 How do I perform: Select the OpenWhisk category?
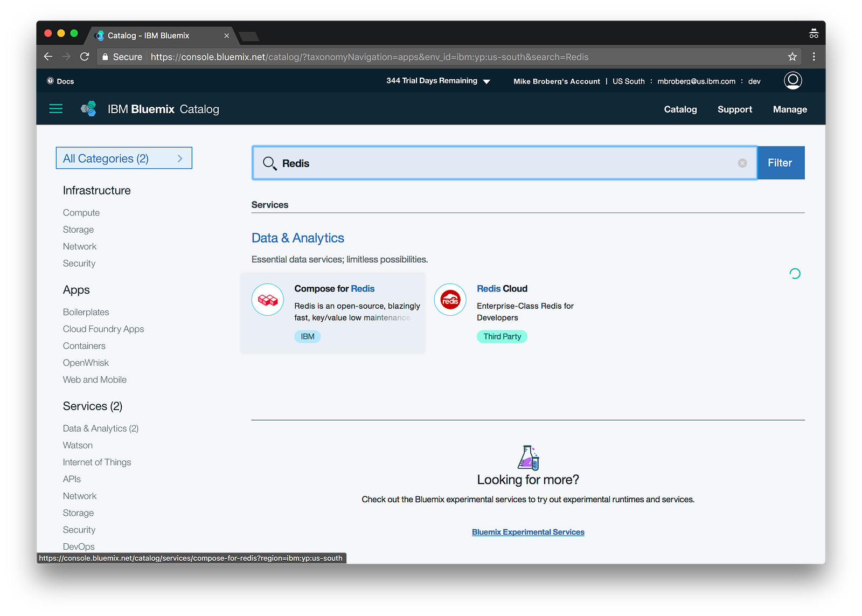coord(86,363)
